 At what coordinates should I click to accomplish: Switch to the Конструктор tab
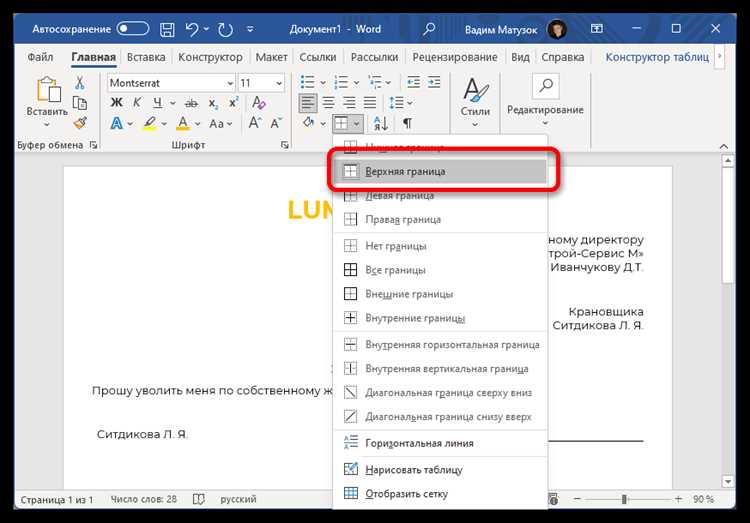click(210, 57)
